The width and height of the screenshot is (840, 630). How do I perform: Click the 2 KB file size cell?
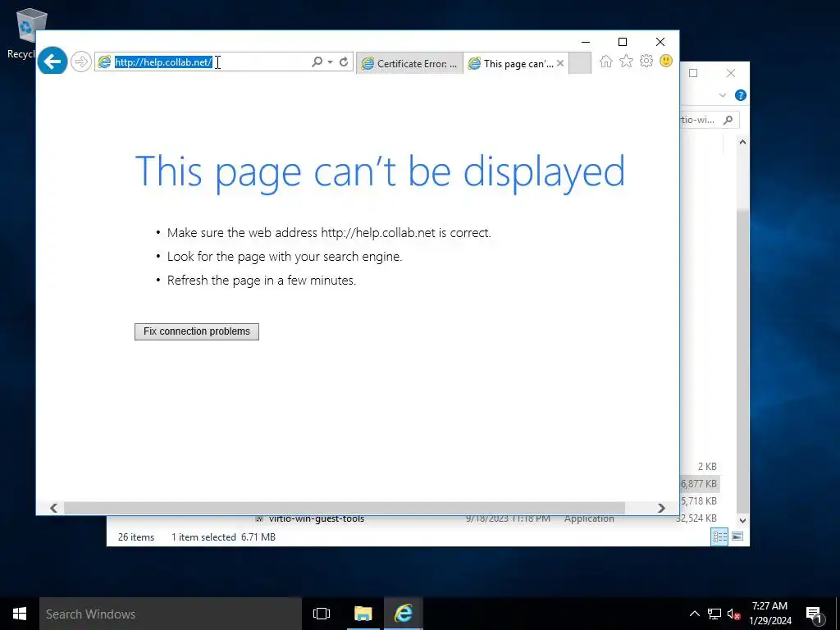click(x=707, y=467)
